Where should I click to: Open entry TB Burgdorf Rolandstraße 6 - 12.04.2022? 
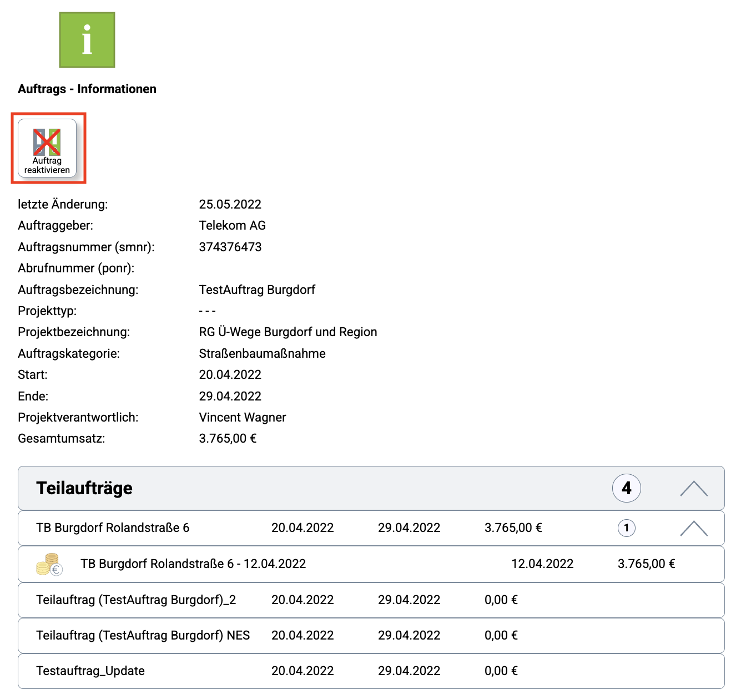(193, 564)
